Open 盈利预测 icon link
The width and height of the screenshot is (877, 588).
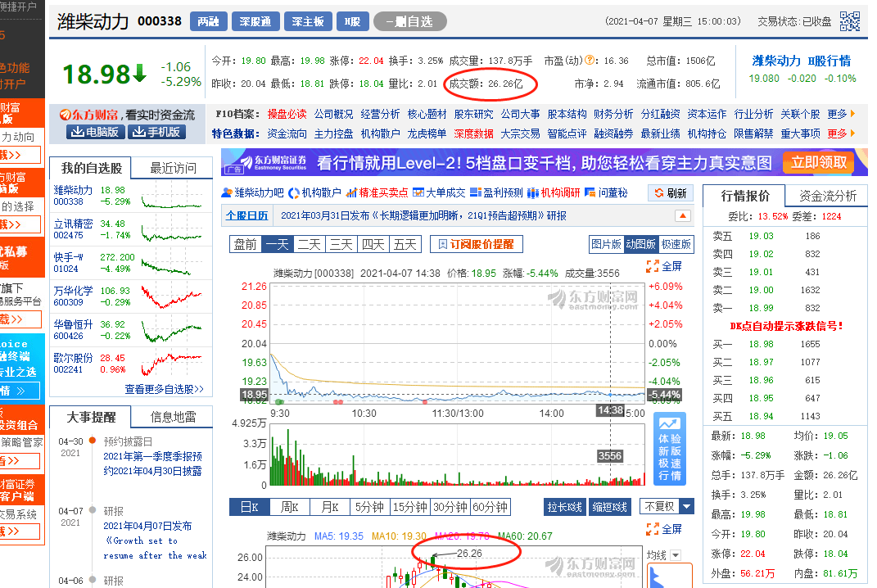click(496, 193)
